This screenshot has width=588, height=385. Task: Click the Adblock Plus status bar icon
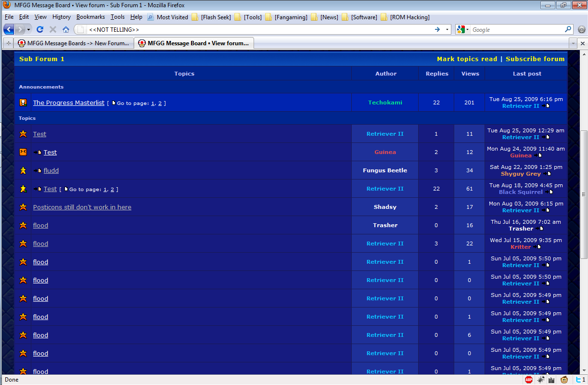tap(529, 380)
